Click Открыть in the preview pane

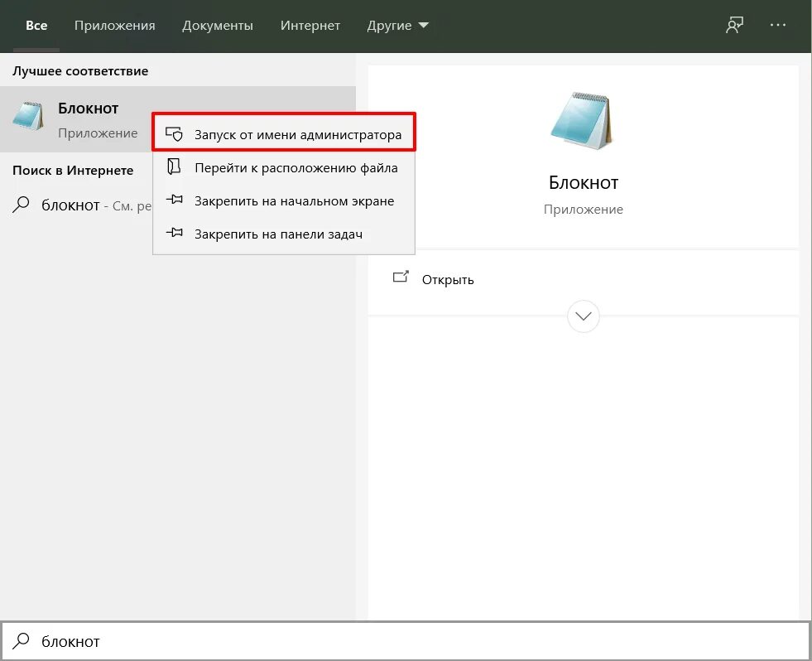pos(448,280)
